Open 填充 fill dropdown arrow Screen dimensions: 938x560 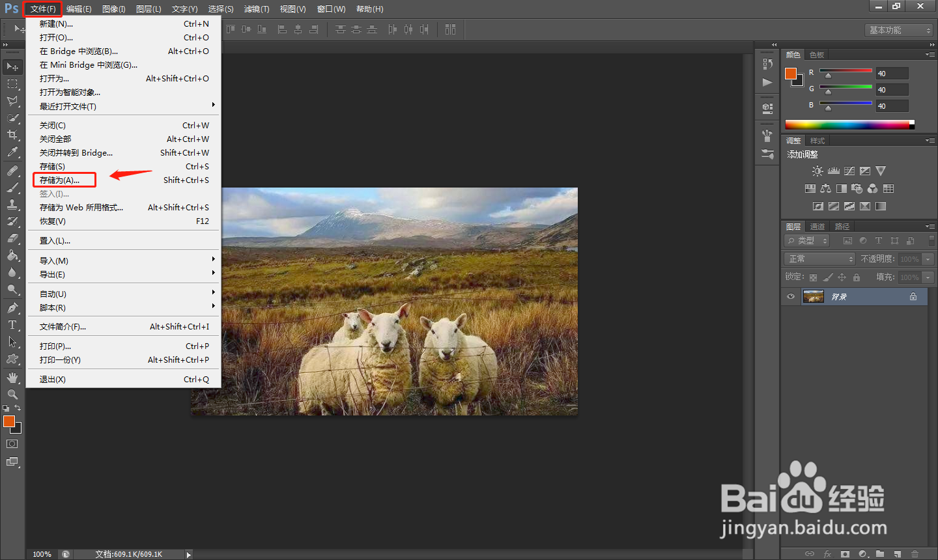[929, 277]
